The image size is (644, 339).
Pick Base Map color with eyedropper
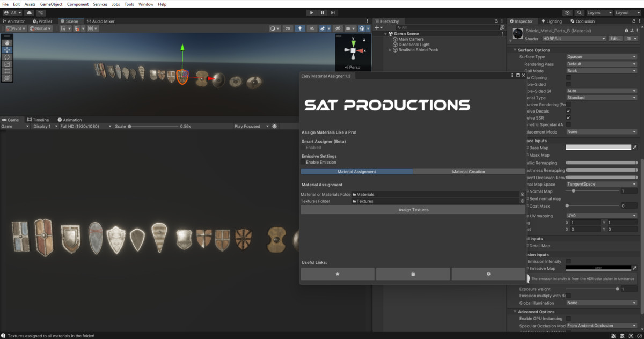click(x=634, y=148)
